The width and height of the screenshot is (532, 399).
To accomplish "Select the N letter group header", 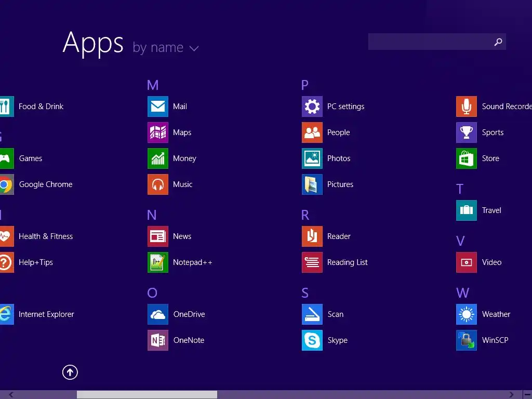I will pyautogui.click(x=152, y=215).
